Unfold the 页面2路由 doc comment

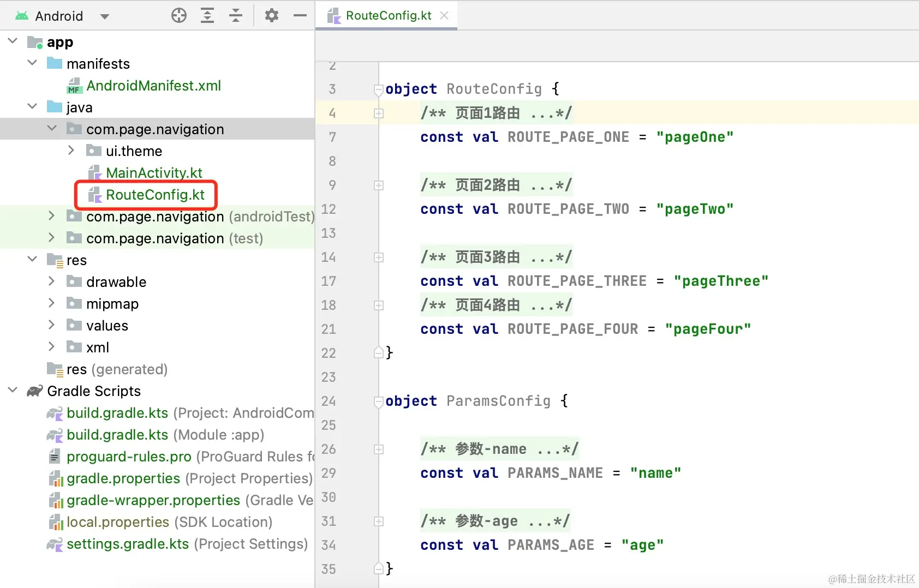pos(378,185)
